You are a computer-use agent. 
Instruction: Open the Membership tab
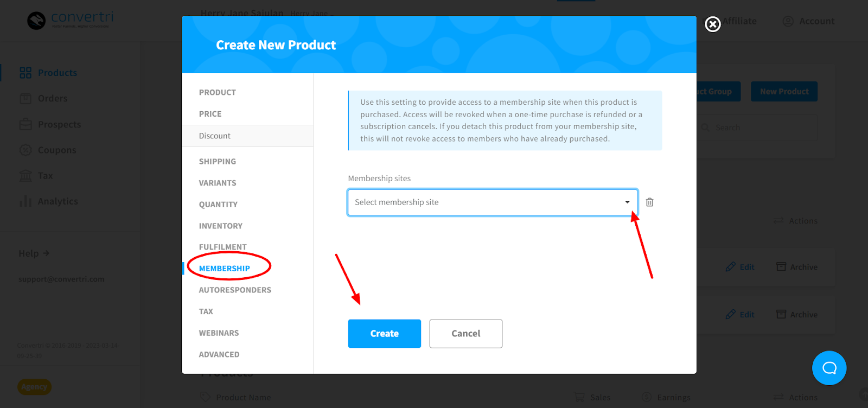pyautogui.click(x=224, y=269)
